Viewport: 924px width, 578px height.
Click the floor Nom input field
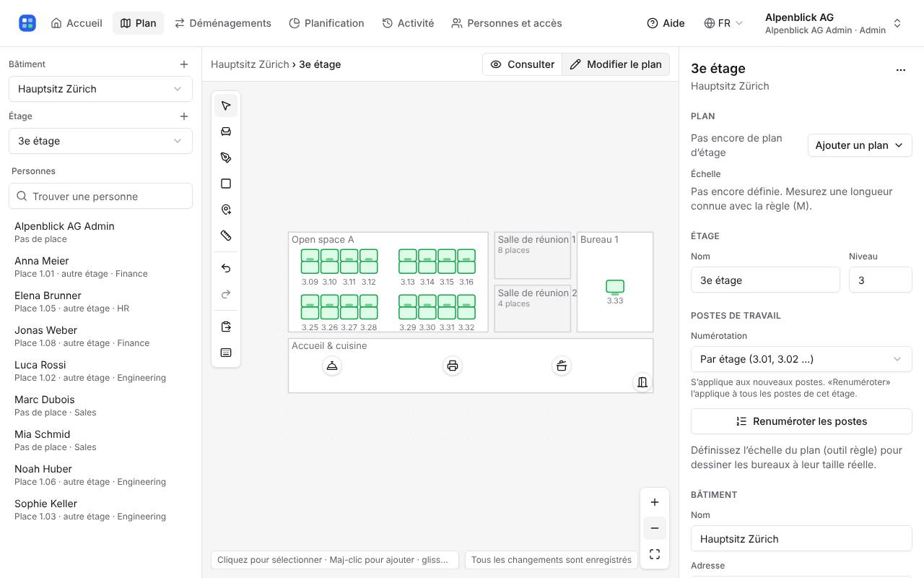pos(765,280)
